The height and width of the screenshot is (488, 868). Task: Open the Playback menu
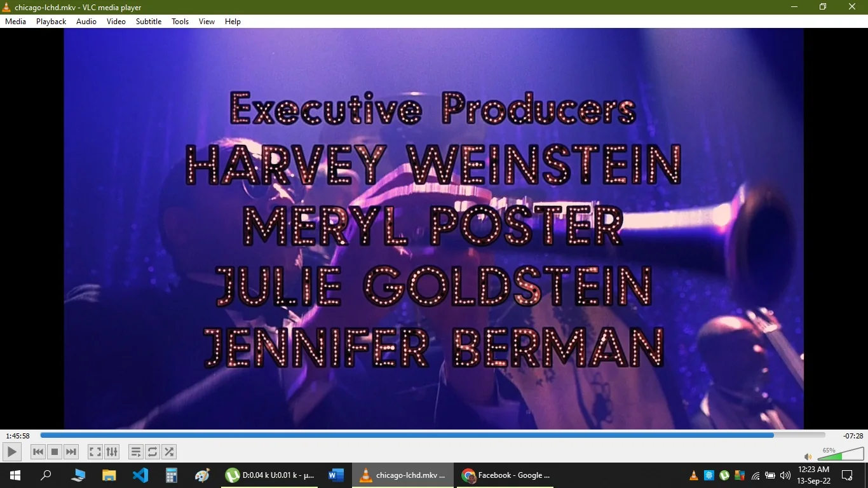[x=51, y=22]
